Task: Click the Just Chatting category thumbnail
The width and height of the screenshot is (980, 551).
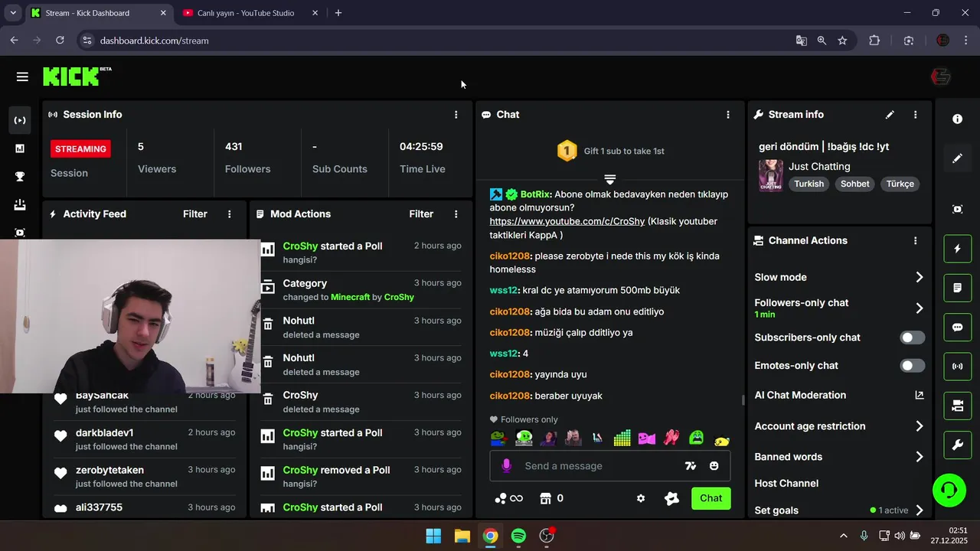Action: point(771,175)
